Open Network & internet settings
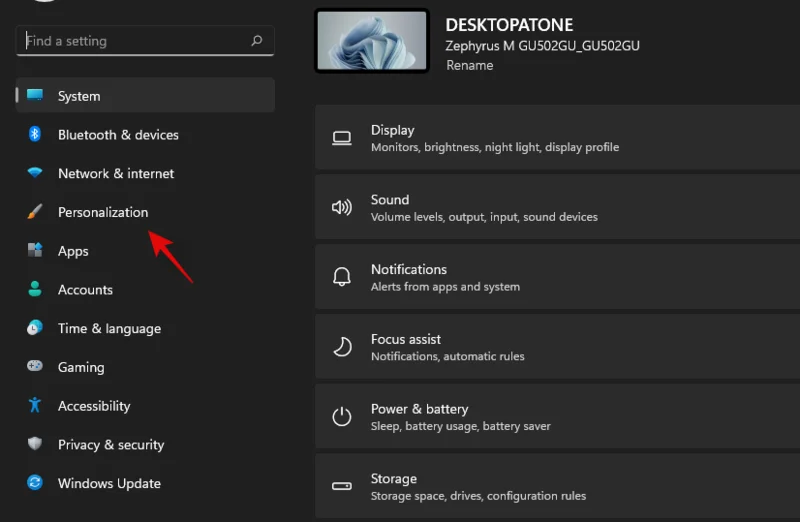 tap(145, 173)
